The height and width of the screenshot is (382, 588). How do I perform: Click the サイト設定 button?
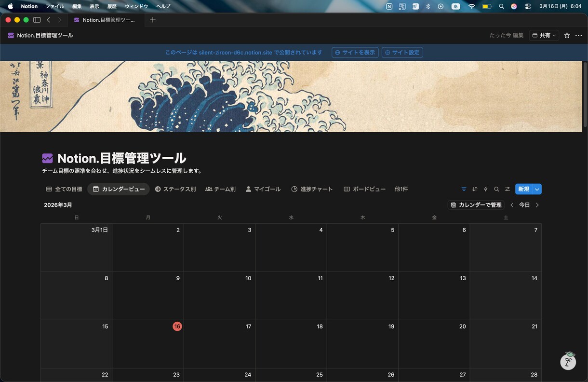tap(402, 53)
